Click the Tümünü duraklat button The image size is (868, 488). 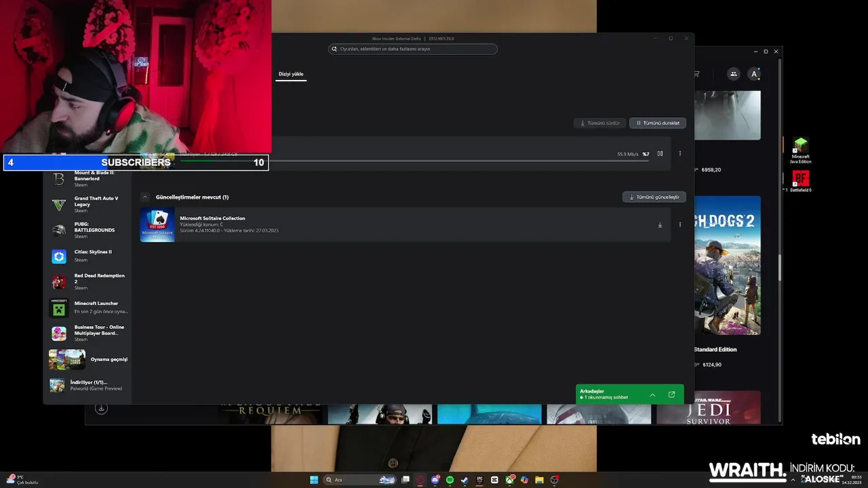658,123
